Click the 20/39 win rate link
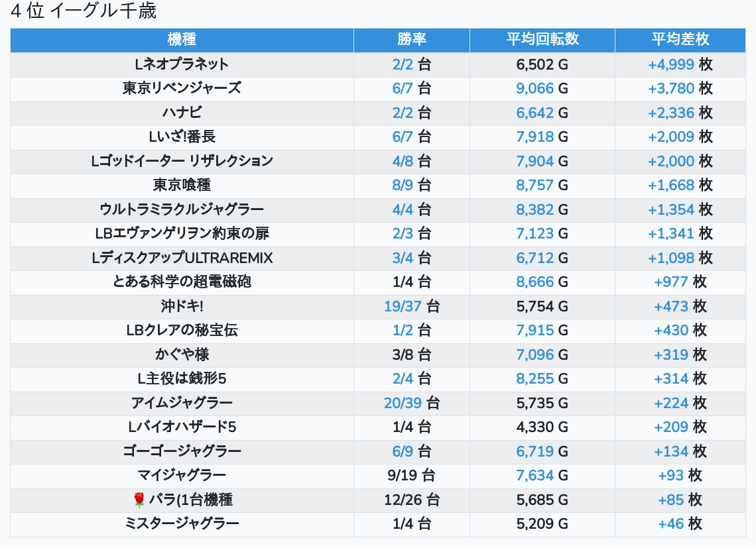The width and height of the screenshot is (756, 548). point(403,403)
